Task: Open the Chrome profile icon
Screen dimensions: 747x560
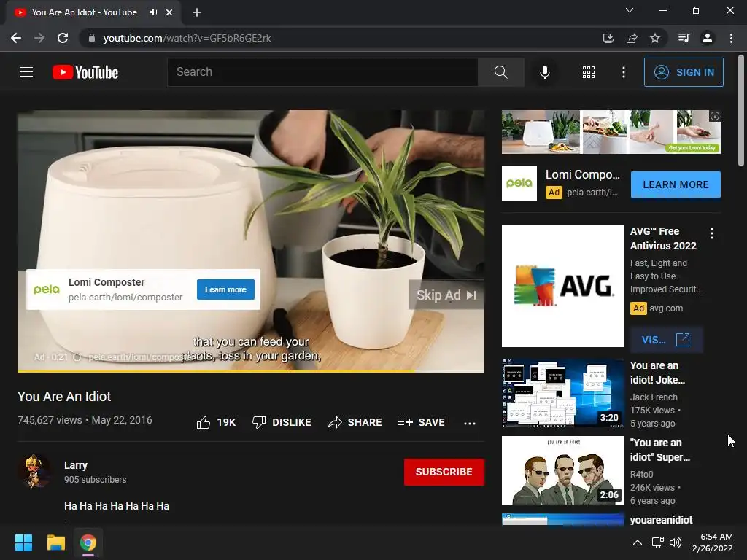Action: (x=708, y=38)
